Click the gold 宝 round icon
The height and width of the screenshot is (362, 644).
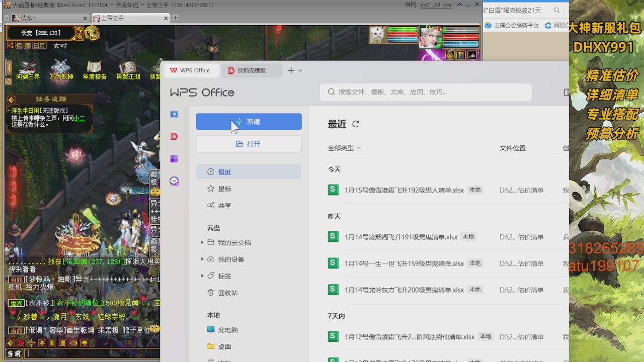coord(92,33)
